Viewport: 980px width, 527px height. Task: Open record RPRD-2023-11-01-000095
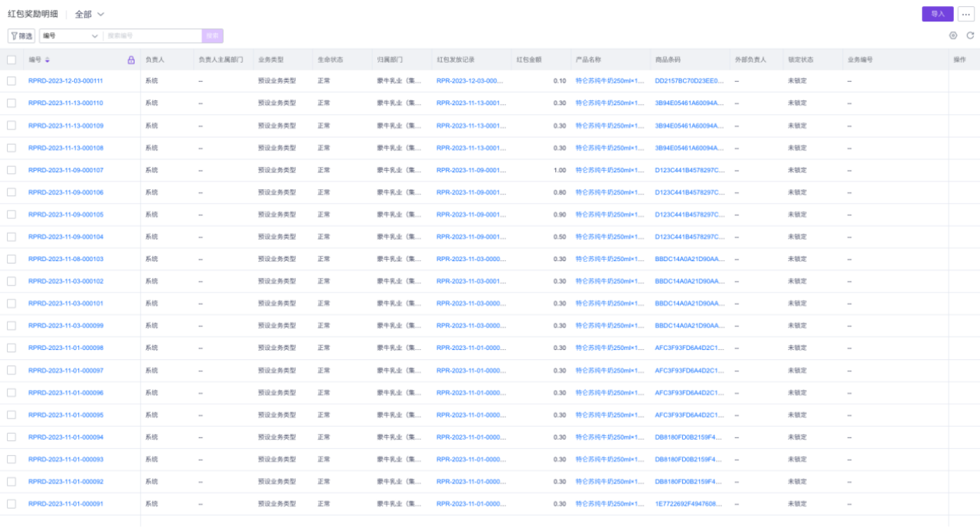coord(66,415)
